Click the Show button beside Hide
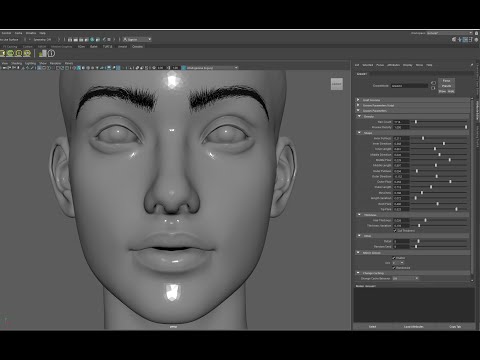The height and width of the screenshot is (360, 480). click(x=442, y=91)
